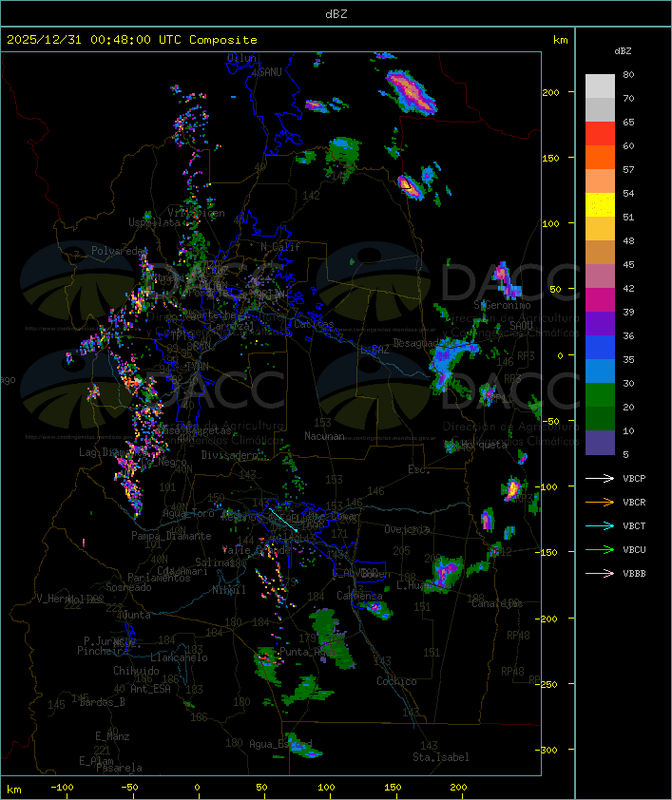The height and width of the screenshot is (800, 672).
Task: Pick the light orange 54-57 dBZ legend band
Action: coord(600,181)
